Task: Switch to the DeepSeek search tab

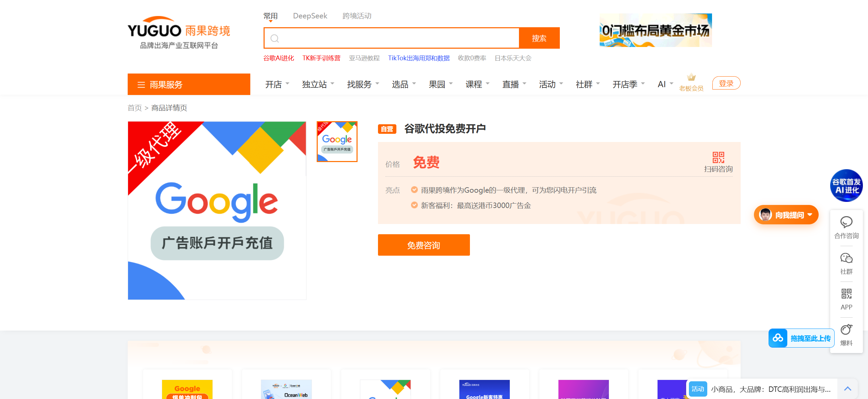Action: (310, 16)
